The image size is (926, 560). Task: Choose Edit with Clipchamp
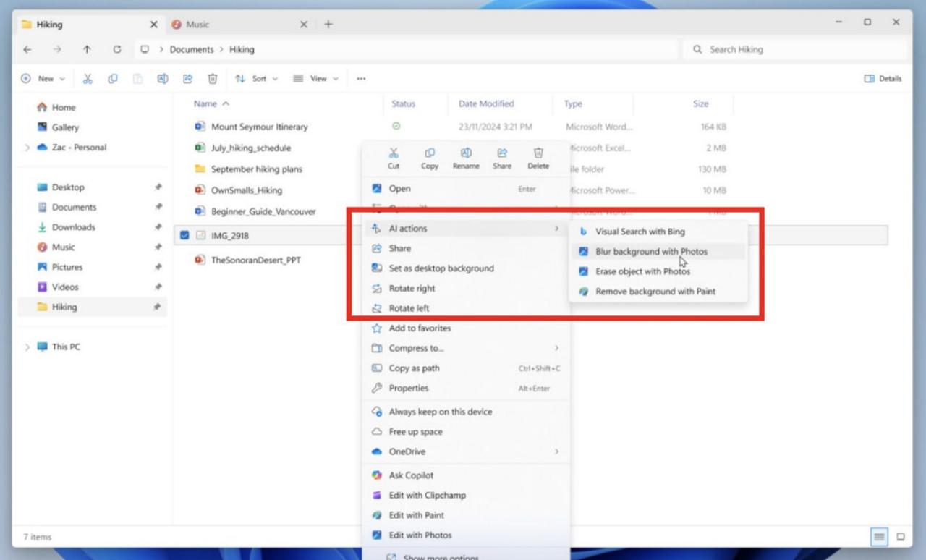tap(466, 496)
